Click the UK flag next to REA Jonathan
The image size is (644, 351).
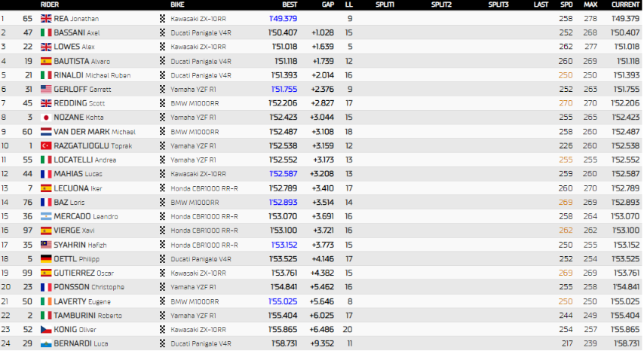point(46,18)
